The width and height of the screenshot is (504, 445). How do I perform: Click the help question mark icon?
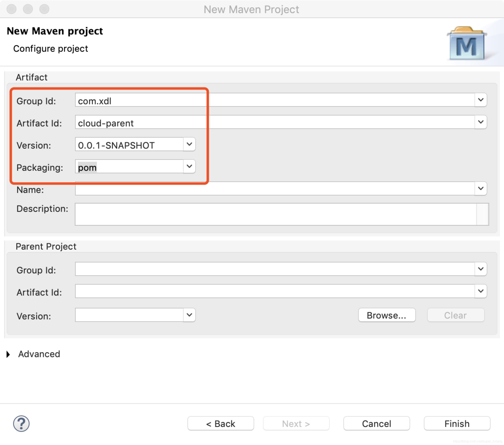point(21,423)
